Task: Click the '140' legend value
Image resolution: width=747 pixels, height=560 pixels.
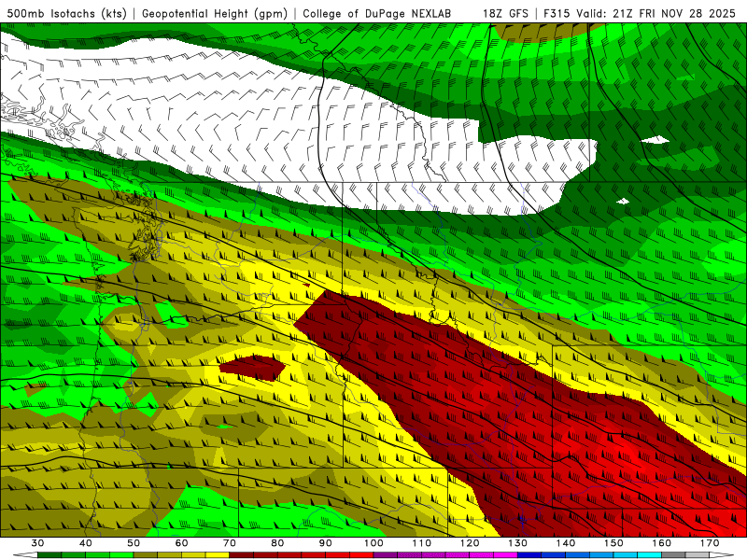Action: (x=566, y=543)
